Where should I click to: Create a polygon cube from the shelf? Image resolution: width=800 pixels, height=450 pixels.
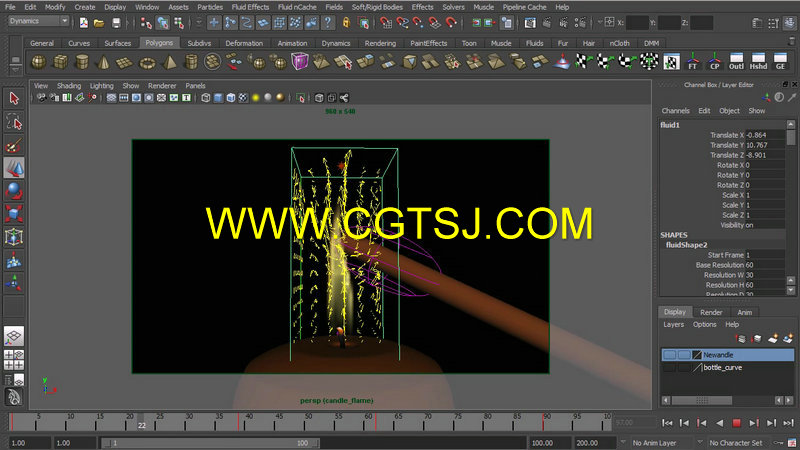point(61,62)
